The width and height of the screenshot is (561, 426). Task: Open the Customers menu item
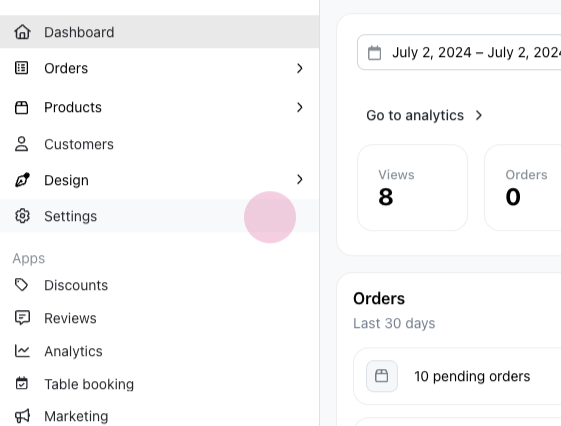(160, 144)
